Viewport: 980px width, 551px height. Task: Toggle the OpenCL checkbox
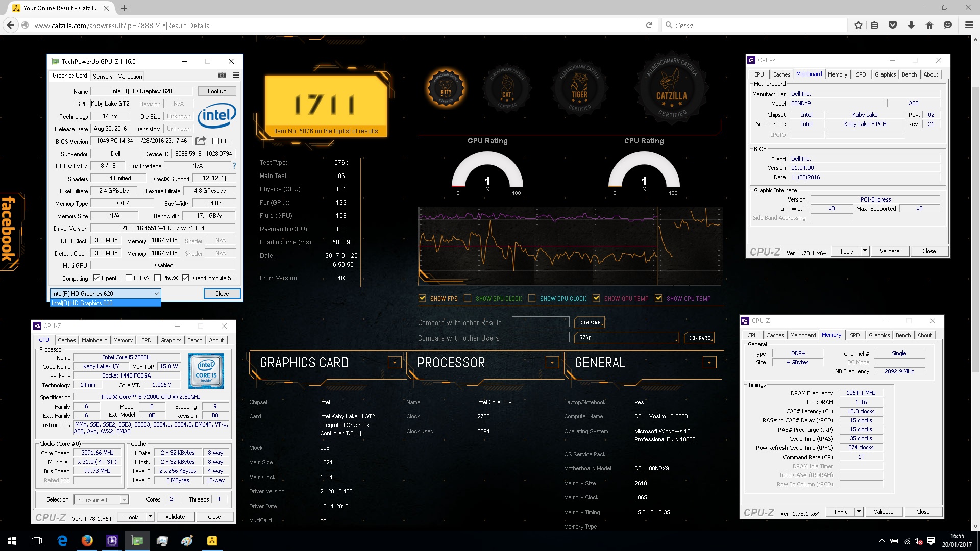pos(96,278)
